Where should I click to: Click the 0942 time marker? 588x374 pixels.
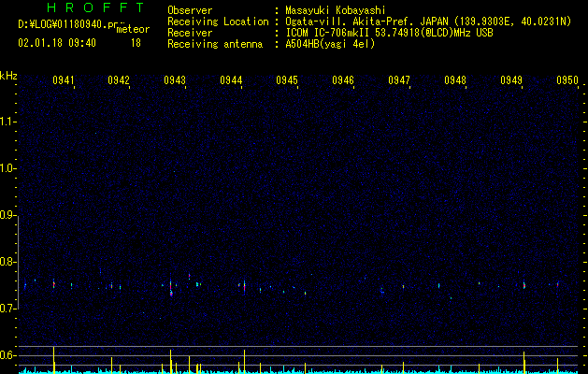click(119, 80)
